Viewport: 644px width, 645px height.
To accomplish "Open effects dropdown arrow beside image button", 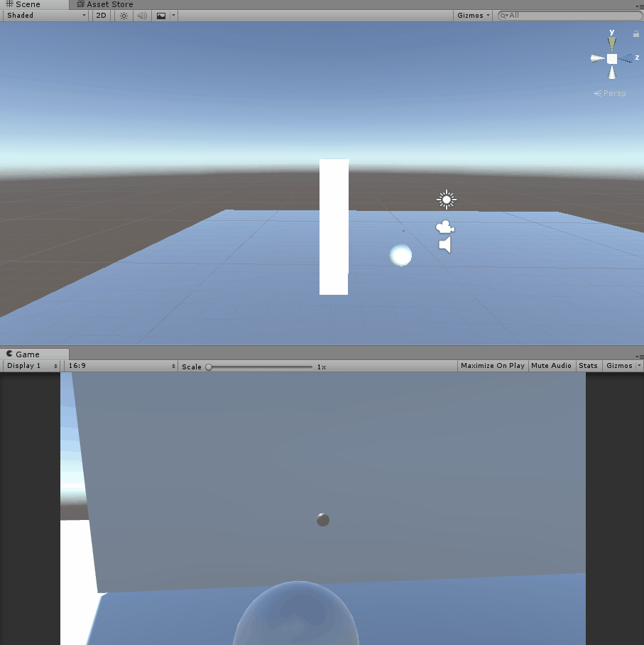I will pos(173,16).
